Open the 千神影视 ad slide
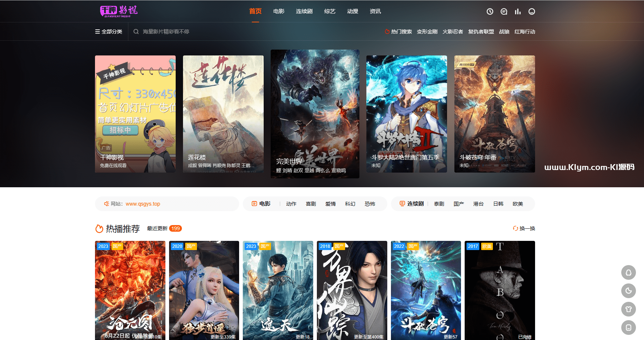This screenshot has height=340, width=644. (x=135, y=114)
